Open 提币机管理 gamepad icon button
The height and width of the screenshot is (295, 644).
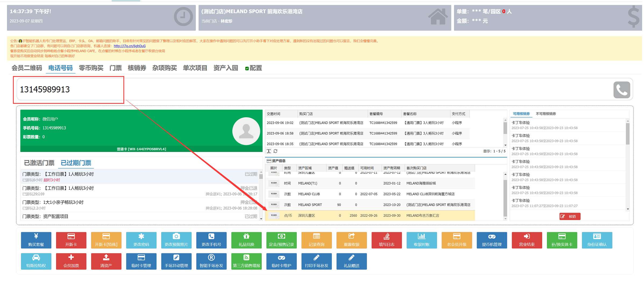492,240
